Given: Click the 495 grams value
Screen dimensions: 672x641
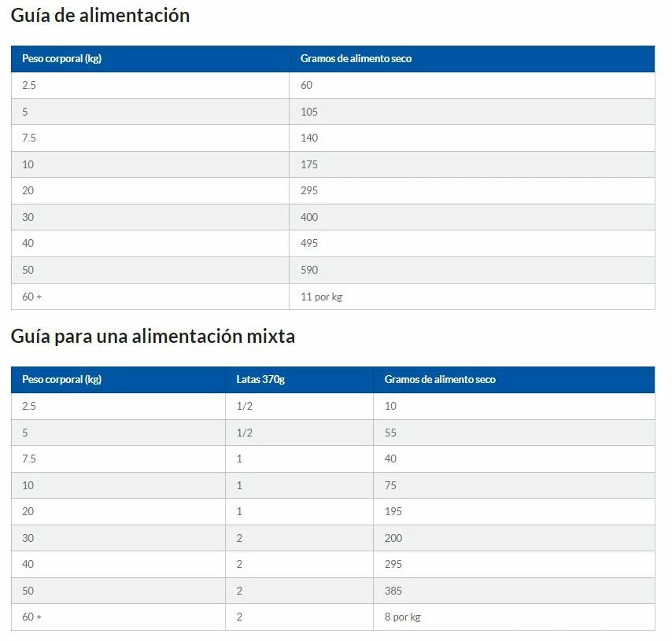Looking at the screenshot, I should coord(309,244).
